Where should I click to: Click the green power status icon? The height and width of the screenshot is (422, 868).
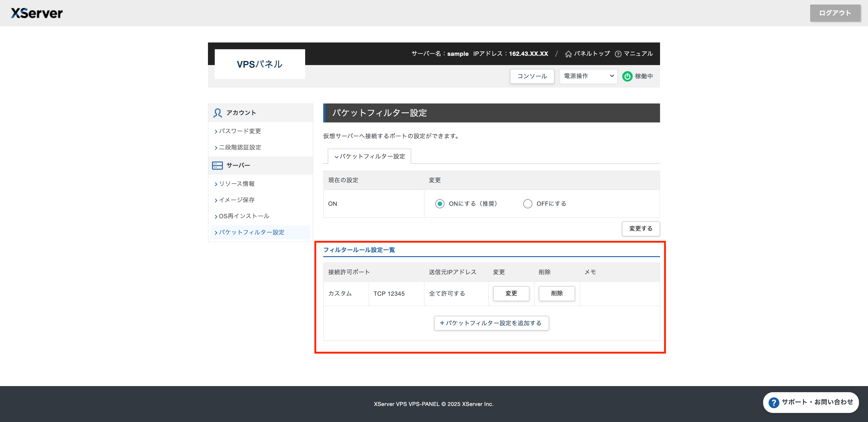coord(627,76)
